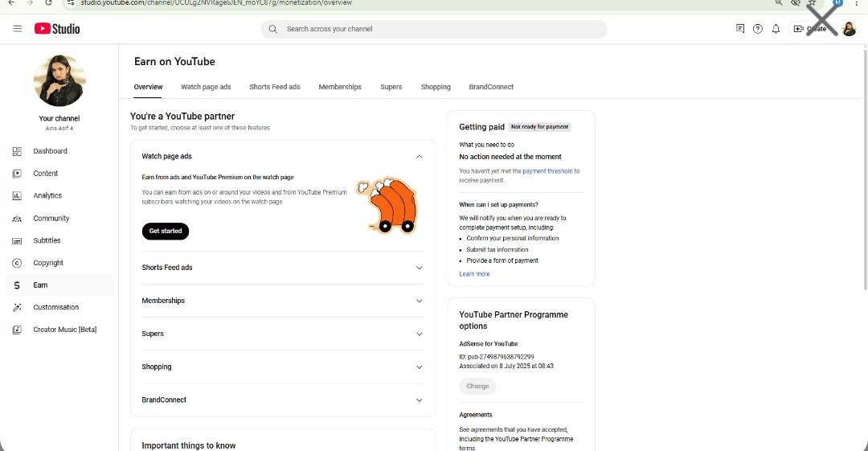This screenshot has height=451, width=868.
Task: Switch to the Overview tab
Action: point(148,87)
